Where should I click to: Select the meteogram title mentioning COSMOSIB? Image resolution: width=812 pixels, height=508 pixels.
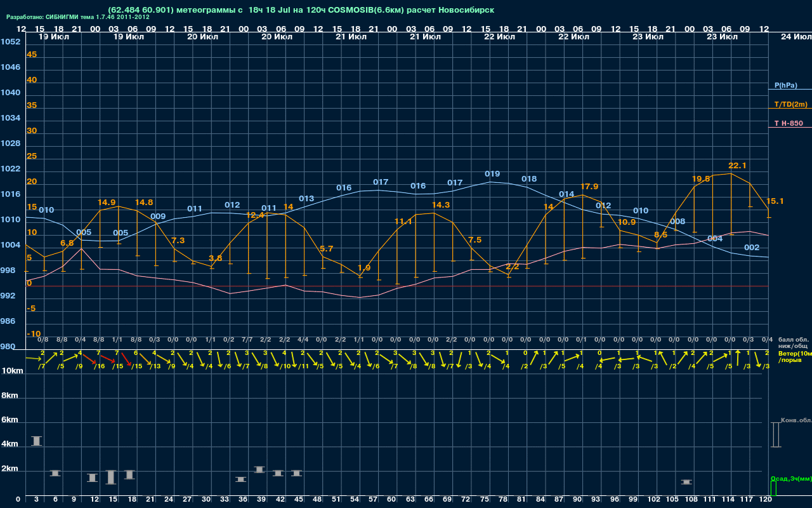pyautogui.click(x=301, y=10)
